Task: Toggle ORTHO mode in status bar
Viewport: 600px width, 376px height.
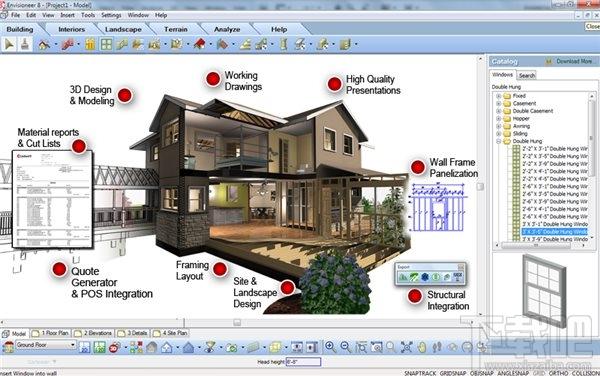Action: tap(558, 373)
